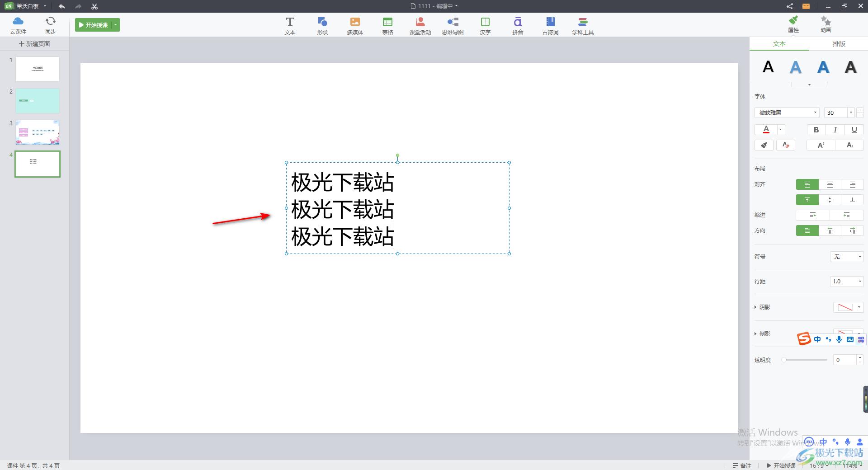Open the 1111 编辑中 document title menu

(x=434, y=6)
